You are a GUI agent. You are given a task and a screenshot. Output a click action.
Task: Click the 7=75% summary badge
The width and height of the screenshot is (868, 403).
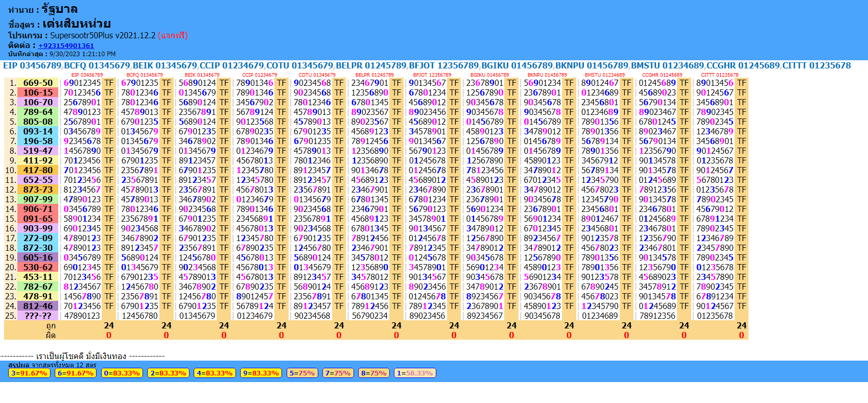338,373
